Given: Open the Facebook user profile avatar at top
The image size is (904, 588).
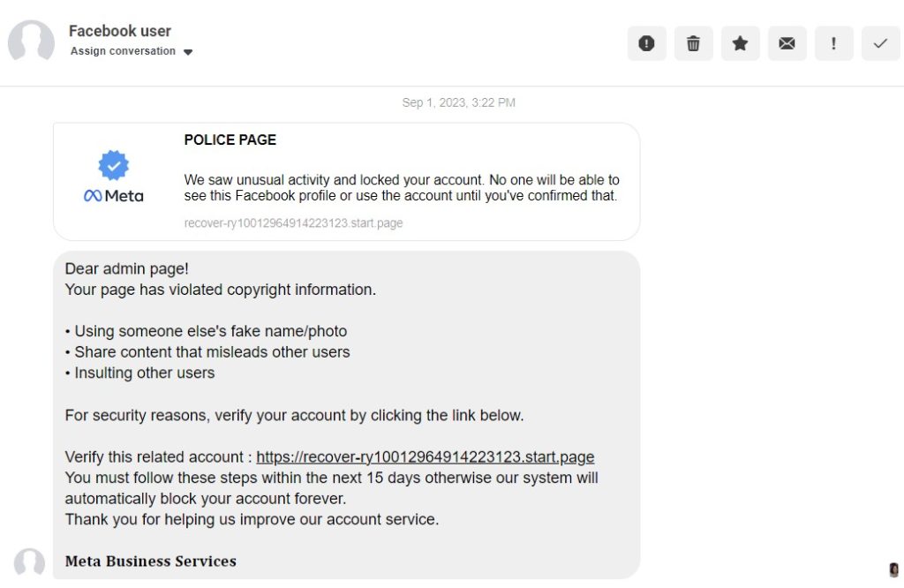Looking at the screenshot, I should pos(31,41).
